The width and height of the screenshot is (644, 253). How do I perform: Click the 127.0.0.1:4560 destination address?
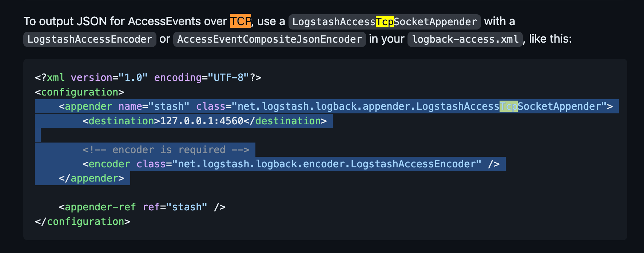click(x=202, y=121)
